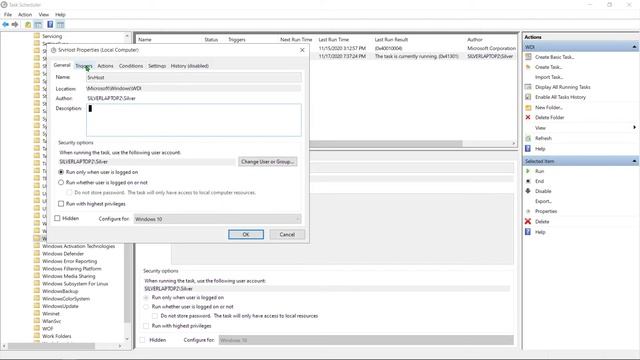Viewport: 640px width, 360px height.
Task: Select Run whether user is logged on or not in dialog
Action: [61, 182]
